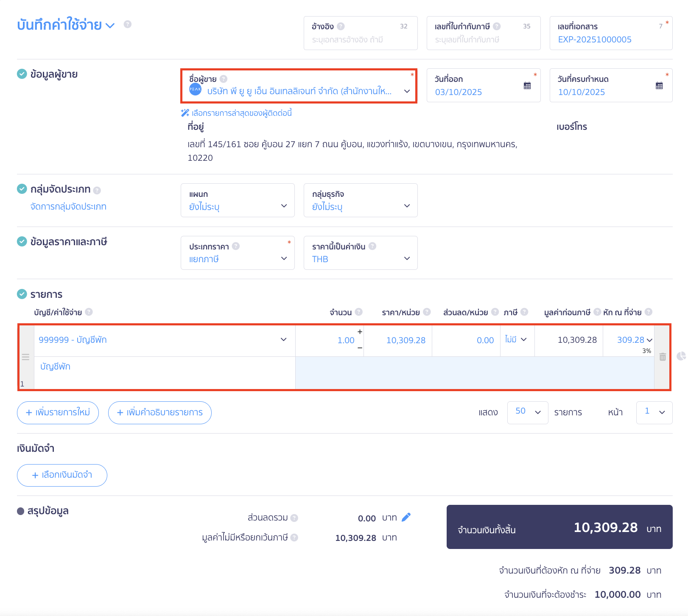This screenshot has width=688, height=616.
Task: Click the help icon next to บันทึกค่าใช้จ่าย title
Action: pyautogui.click(x=128, y=24)
